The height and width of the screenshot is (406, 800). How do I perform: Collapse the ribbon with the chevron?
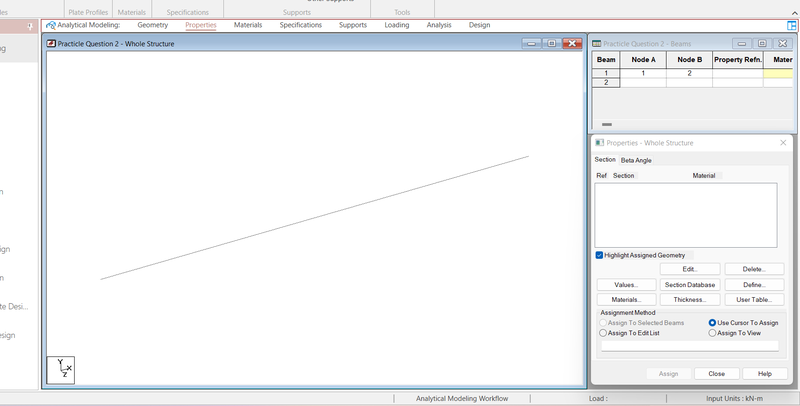(x=794, y=13)
